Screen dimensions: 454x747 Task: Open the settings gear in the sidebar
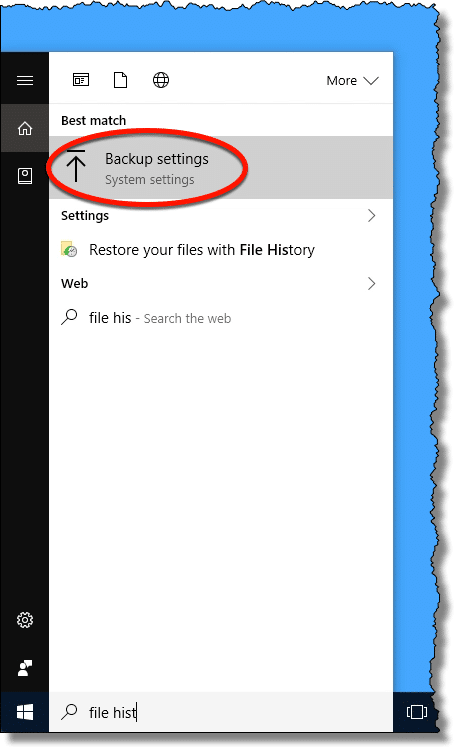pos(25,620)
